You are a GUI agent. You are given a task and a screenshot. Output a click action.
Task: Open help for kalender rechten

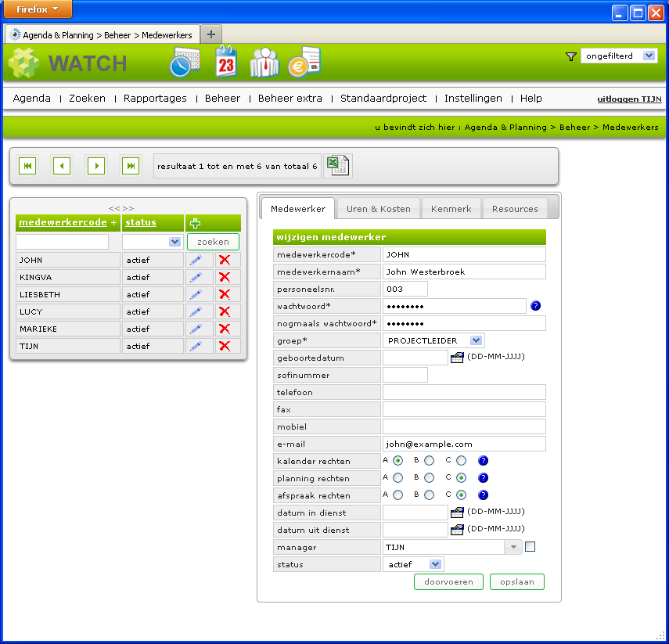[483, 460]
